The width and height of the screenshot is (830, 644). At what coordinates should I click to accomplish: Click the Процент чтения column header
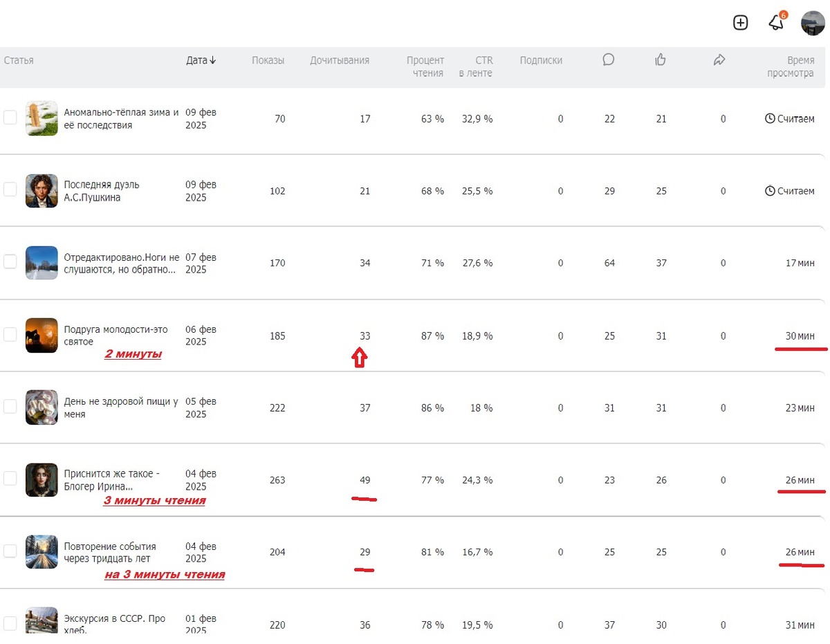coord(425,66)
